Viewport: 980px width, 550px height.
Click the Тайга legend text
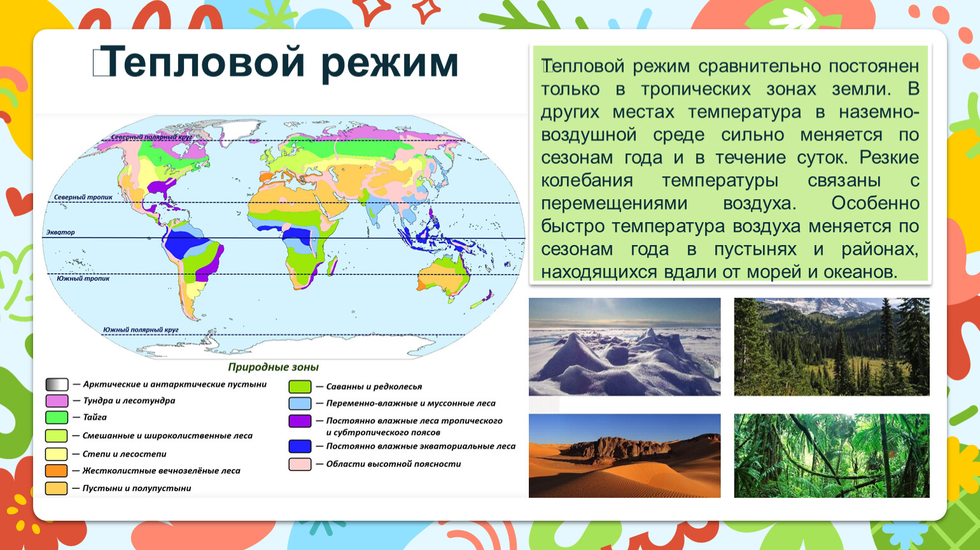95,418
